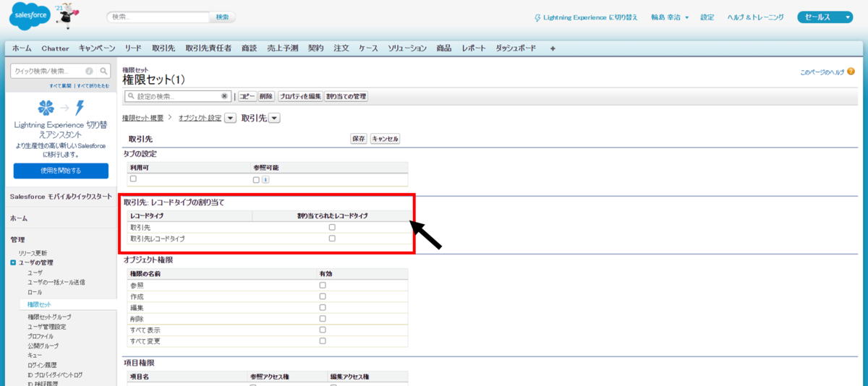Click the 使用を開始する button
Viewport: 868px width, 386px height.
click(x=61, y=171)
